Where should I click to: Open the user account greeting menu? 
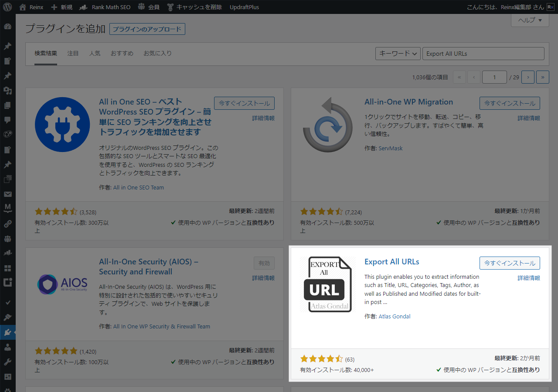[x=510, y=7]
